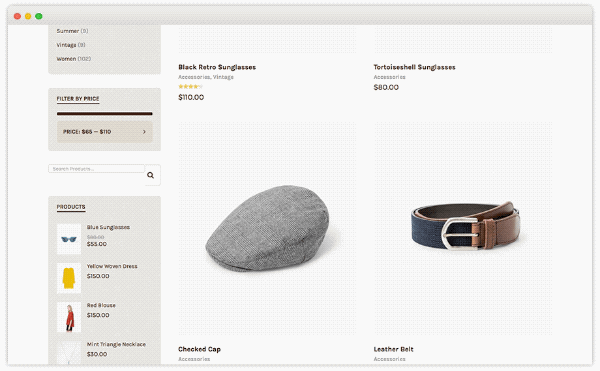The image size is (600, 371).
Task: Open the Leather Belt title link
Action: pyautogui.click(x=393, y=349)
